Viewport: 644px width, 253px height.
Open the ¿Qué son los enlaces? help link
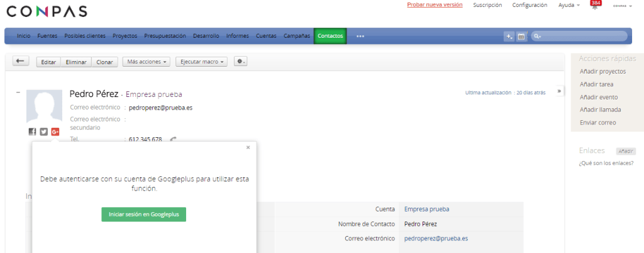(x=606, y=163)
